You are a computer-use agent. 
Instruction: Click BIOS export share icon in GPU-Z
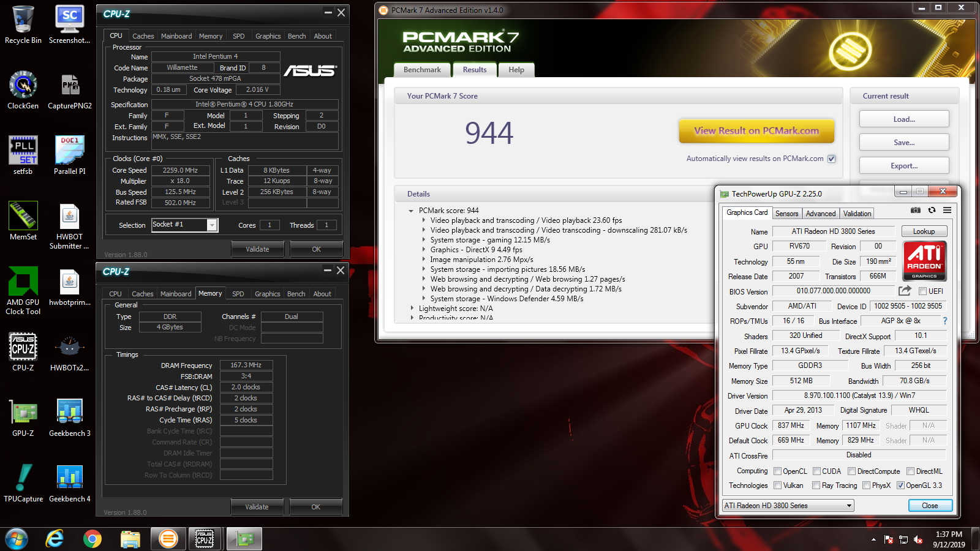point(905,291)
